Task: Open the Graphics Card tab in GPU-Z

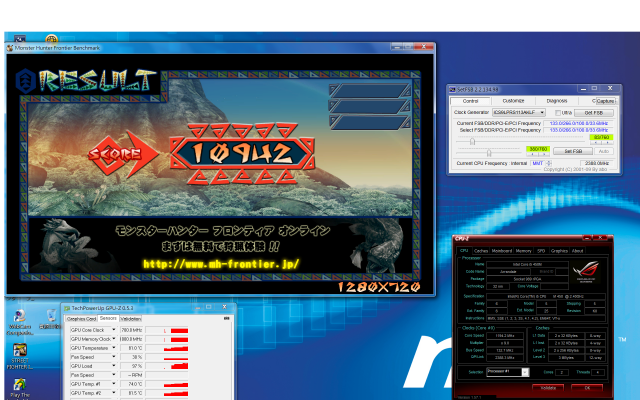Action: (81, 319)
